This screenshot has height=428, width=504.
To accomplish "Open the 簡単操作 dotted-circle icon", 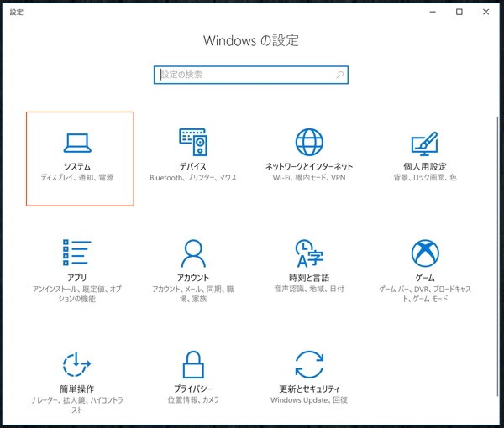I will [x=76, y=364].
